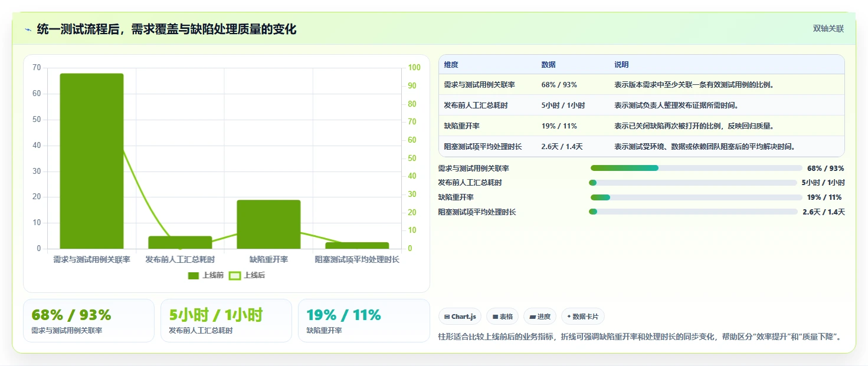Click the right axis value 100
868x366 pixels.
click(414, 68)
